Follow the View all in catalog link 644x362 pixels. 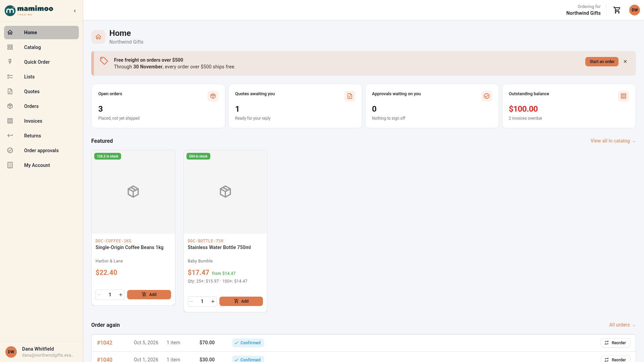(613, 141)
